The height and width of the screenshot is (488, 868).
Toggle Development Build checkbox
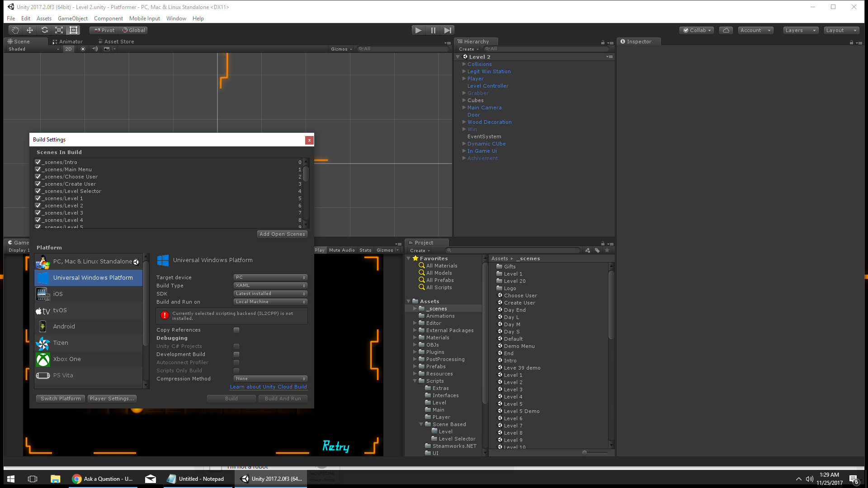(x=236, y=354)
